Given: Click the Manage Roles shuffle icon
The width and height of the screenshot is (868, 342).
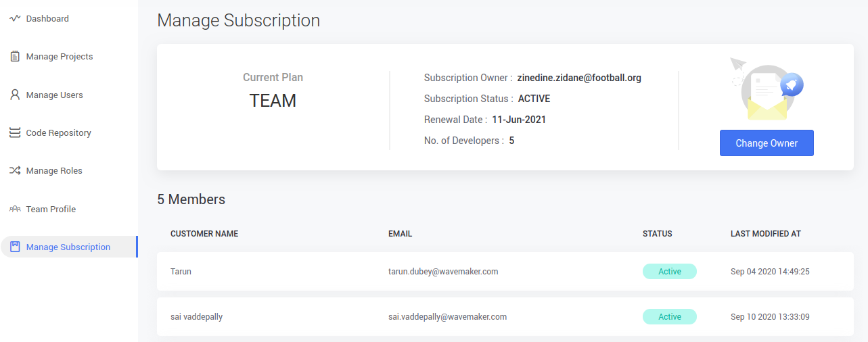Looking at the screenshot, I should 15,171.
